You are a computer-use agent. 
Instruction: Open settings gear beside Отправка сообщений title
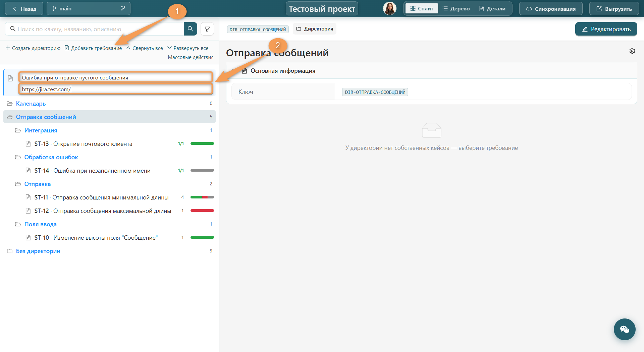[632, 51]
